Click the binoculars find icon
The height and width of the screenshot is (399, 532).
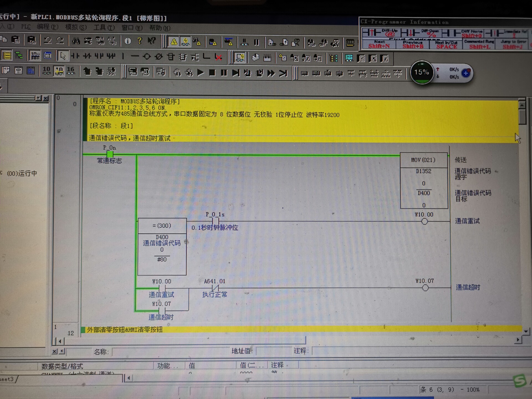click(76, 41)
